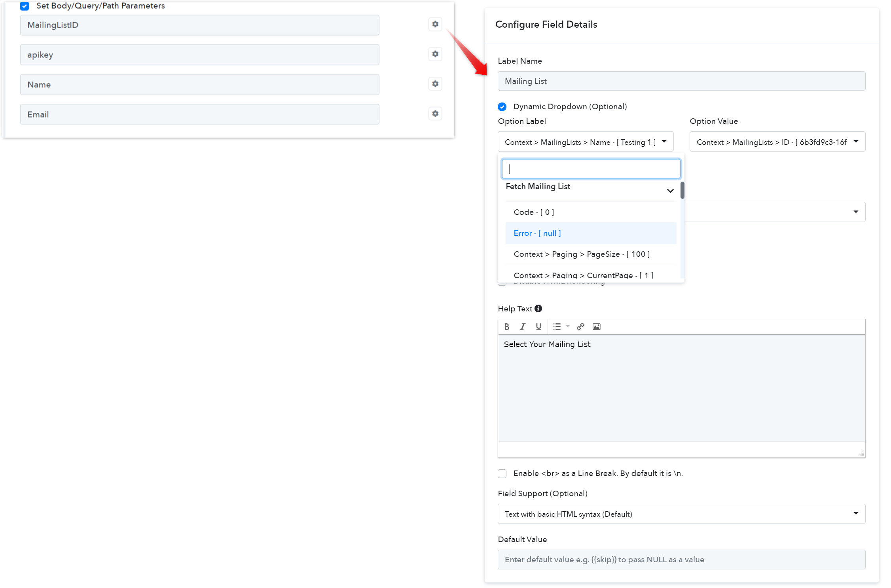
Task: Click the Field Support (Optional) label
Action: pyautogui.click(x=542, y=493)
